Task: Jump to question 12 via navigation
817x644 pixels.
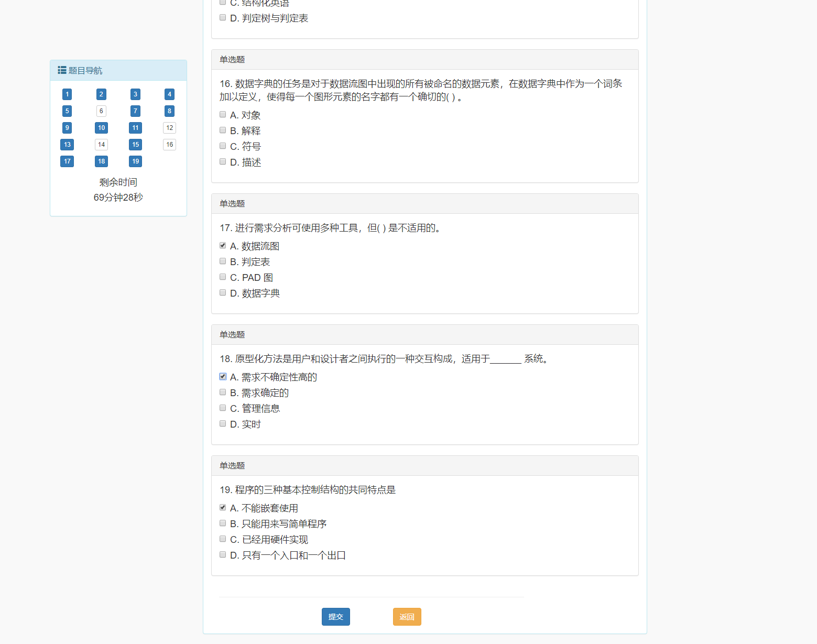Action: (x=169, y=127)
